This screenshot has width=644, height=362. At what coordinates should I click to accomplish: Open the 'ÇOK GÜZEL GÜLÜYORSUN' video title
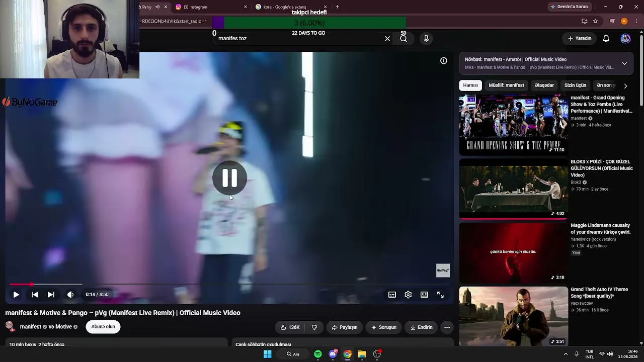click(x=602, y=168)
